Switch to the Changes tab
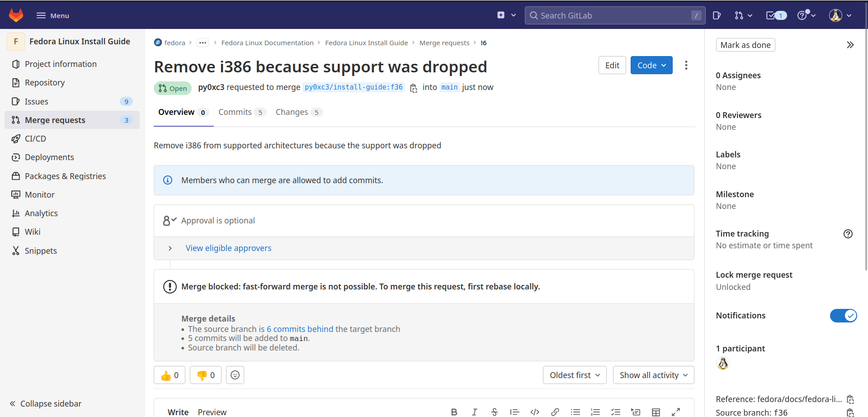868x417 pixels. click(299, 112)
